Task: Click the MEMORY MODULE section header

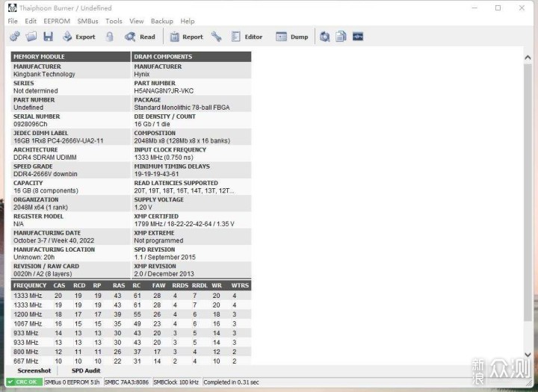Action: (x=70, y=57)
